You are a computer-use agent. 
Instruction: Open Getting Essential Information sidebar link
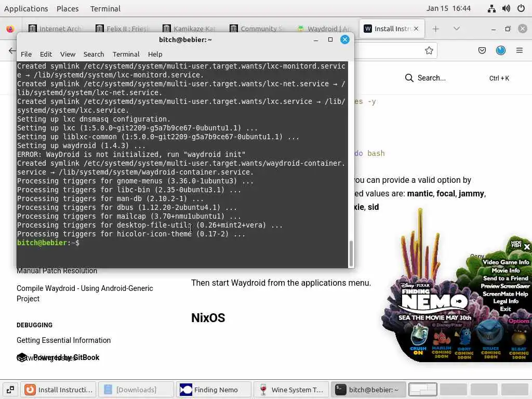click(x=64, y=340)
